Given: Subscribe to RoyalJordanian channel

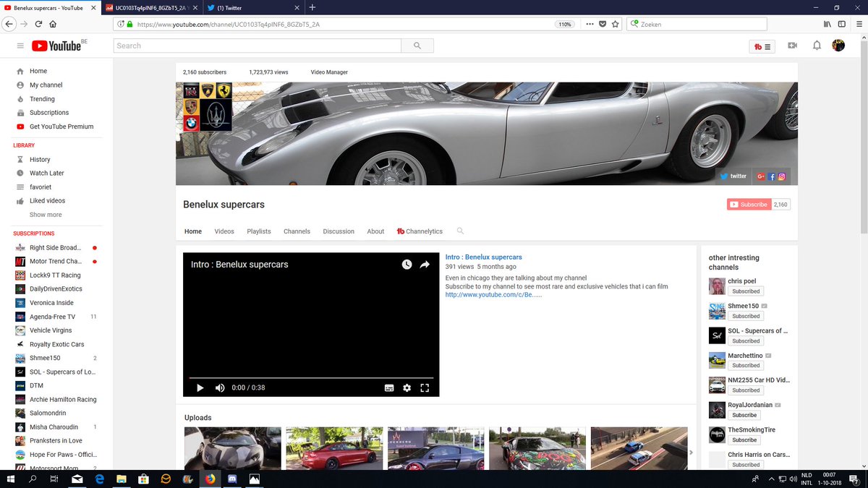Looking at the screenshot, I should tap(744, 415).
